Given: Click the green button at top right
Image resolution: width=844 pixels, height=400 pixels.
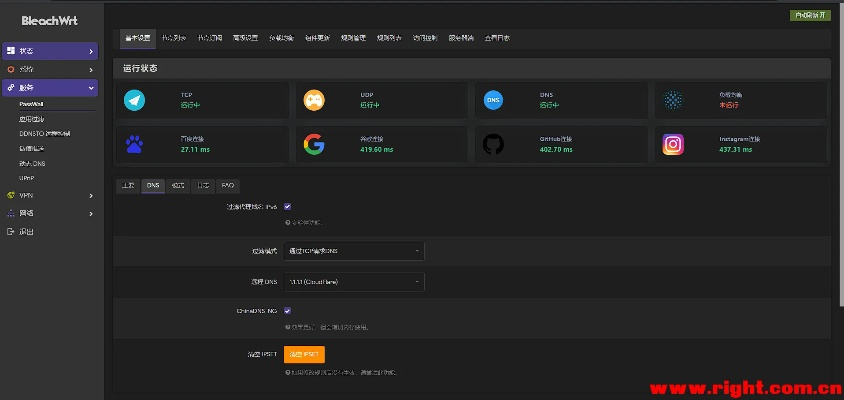Looking at the screenshot, I should pos(809,16).
